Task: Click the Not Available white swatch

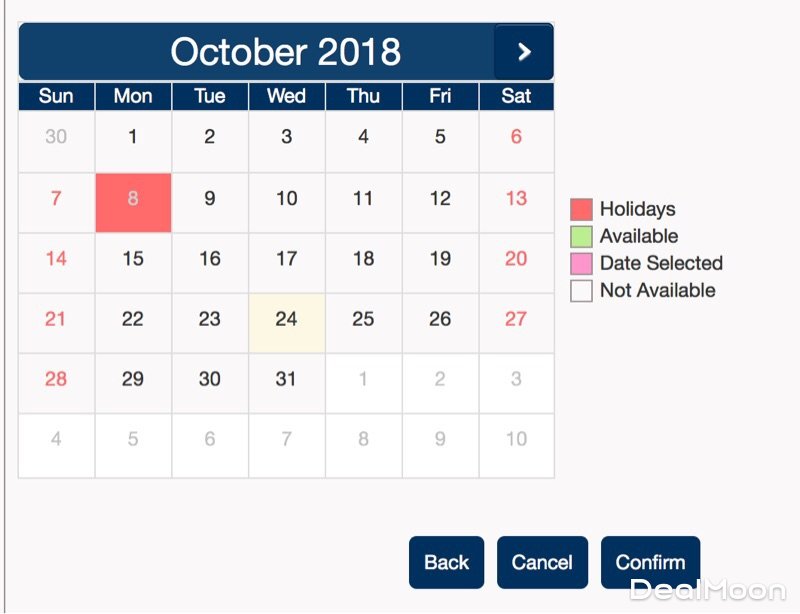Action: pos(581,291)
